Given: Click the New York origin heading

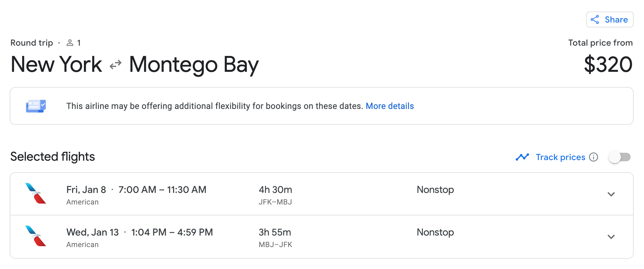Looking at the screenshot, I should point(56,65).
